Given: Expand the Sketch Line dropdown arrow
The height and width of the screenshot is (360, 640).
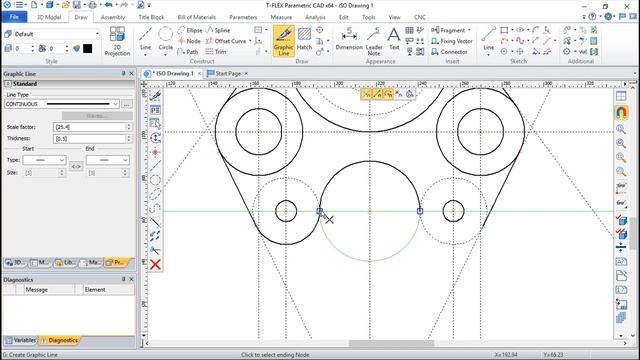Looking at the screenshot, I should click(488, 55).
